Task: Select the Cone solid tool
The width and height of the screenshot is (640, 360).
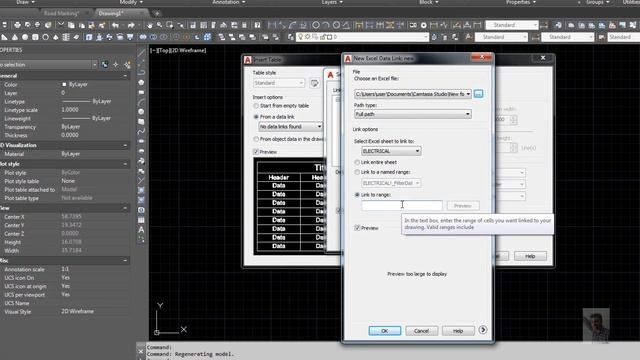Action: click(x=15, y=37)
